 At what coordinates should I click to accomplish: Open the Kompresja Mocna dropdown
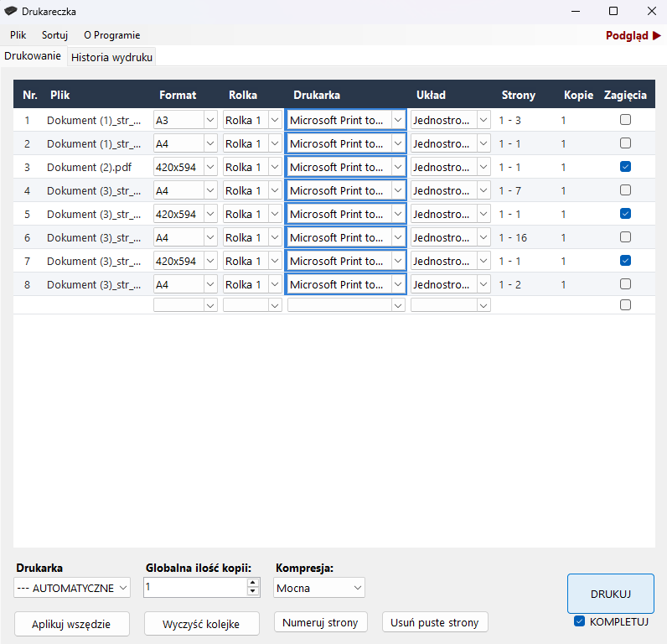319,588
